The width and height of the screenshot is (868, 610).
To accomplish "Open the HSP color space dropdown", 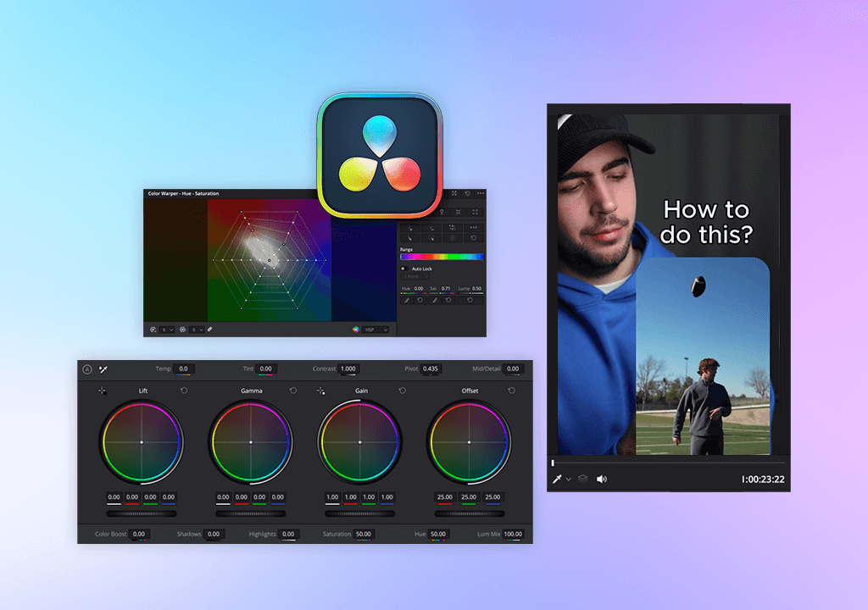I will point(376,330).
